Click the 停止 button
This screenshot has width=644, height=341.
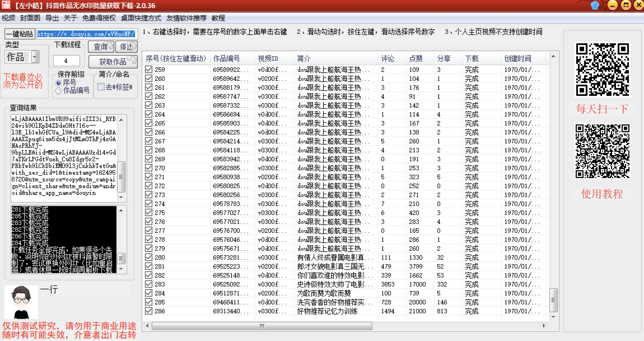[x=126, y=47]
